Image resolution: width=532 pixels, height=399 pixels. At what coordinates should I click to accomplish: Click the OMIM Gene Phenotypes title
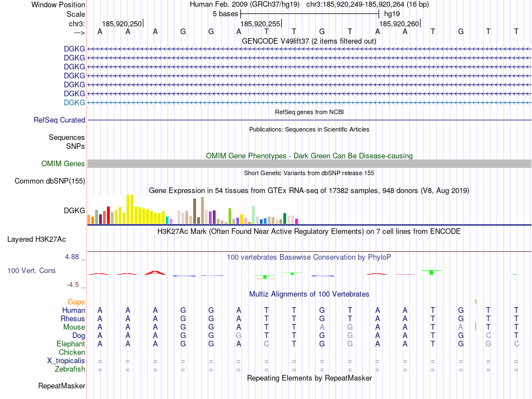coord(310,156)
